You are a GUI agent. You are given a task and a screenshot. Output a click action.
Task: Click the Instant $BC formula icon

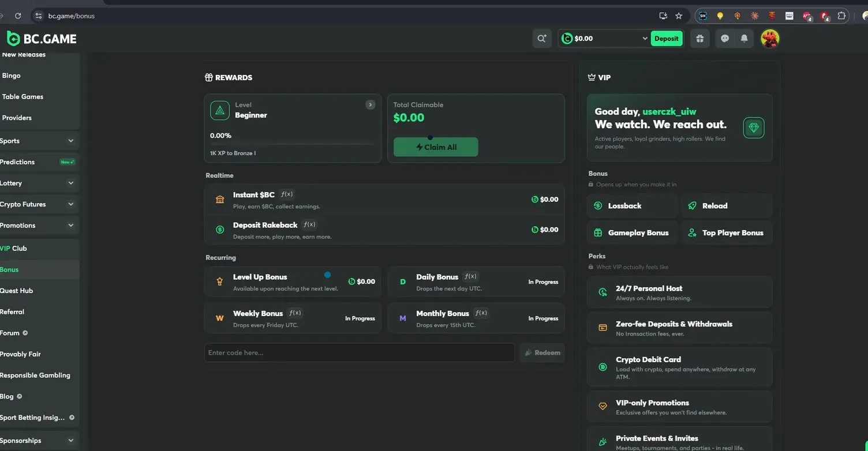tap(287, 194)
